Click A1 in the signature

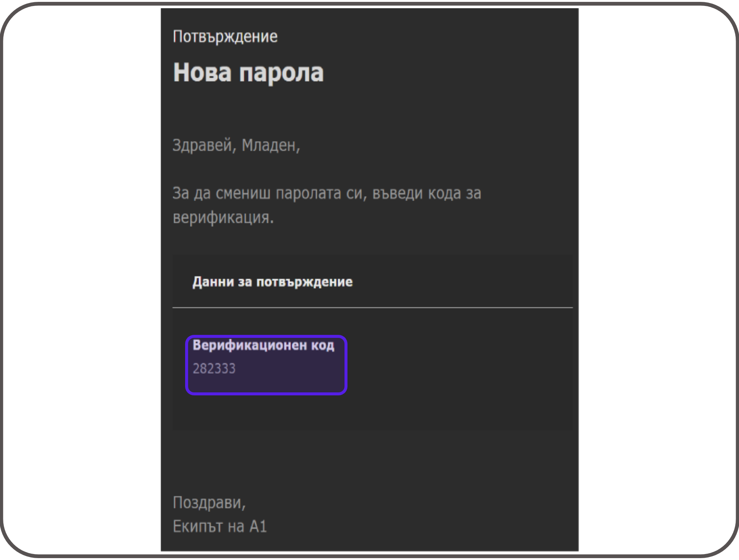258,527
